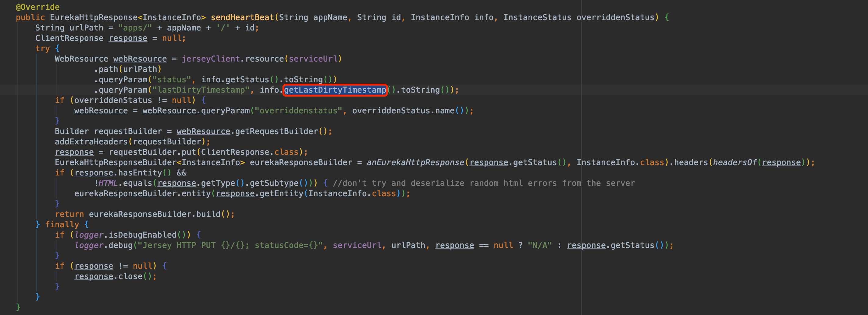Click the equals method call
This screenshot has height=315, width=868.
137,183
